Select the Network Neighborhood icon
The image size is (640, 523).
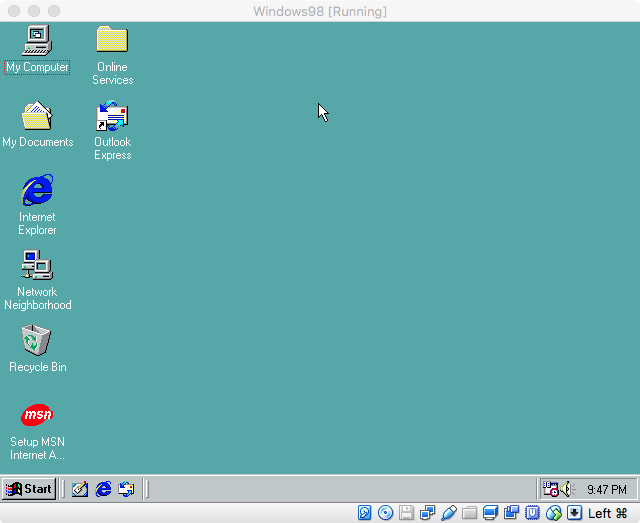tap(37, 265)
